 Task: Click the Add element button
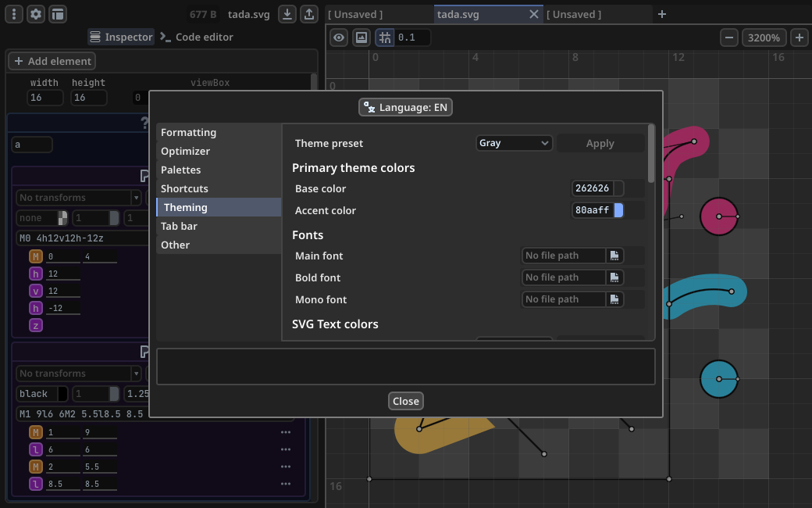coord(52,61)
